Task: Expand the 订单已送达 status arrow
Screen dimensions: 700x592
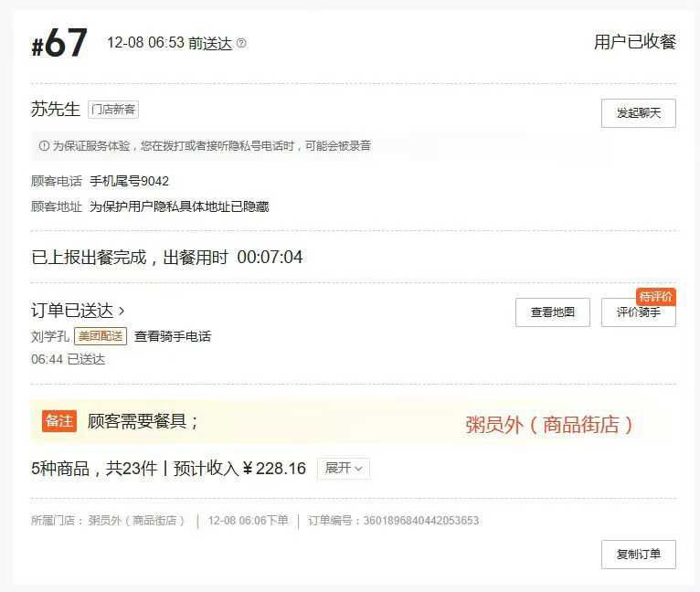Action: pyautogui.click(x=122, y=311)
